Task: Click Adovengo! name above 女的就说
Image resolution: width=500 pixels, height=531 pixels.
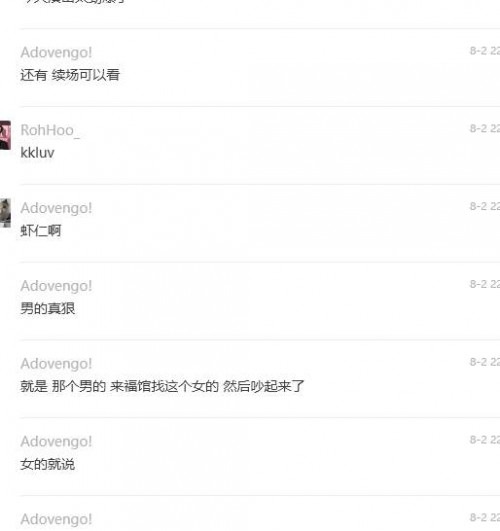Action: (x=56, y=442)
